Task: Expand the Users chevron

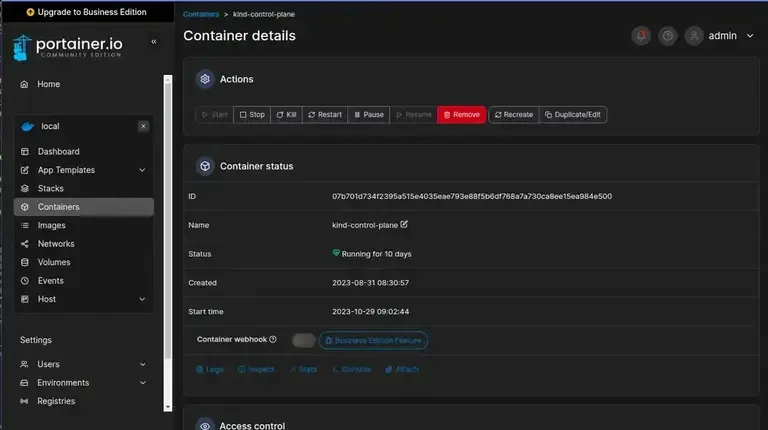Action: click(143, 364)
